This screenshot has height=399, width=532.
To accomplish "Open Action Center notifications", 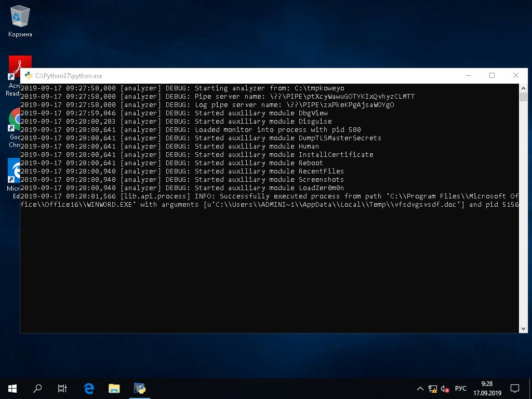I will click(514, 388).
